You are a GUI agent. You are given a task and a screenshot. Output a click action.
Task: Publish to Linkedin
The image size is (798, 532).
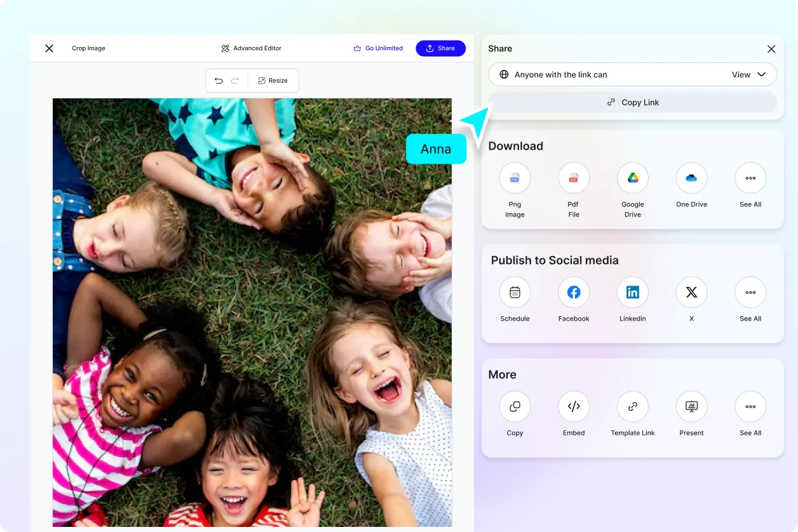pos(633,293)
